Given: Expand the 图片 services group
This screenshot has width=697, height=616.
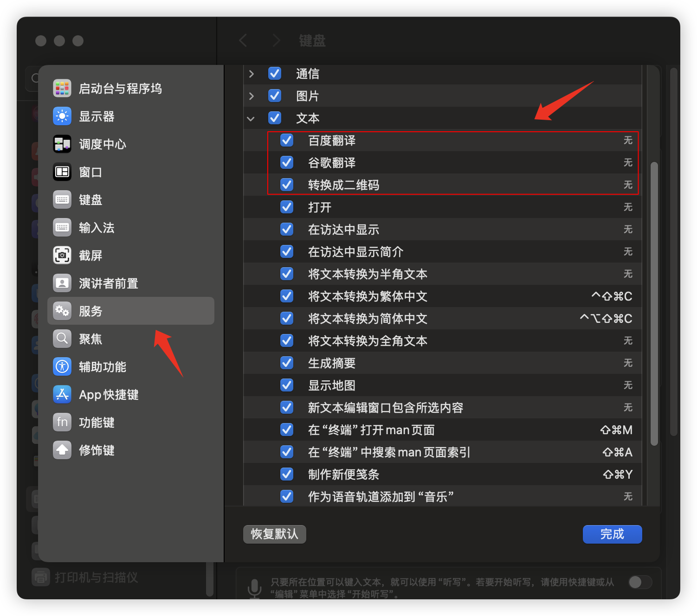Looking at the screenshot, I should (251, 96).
